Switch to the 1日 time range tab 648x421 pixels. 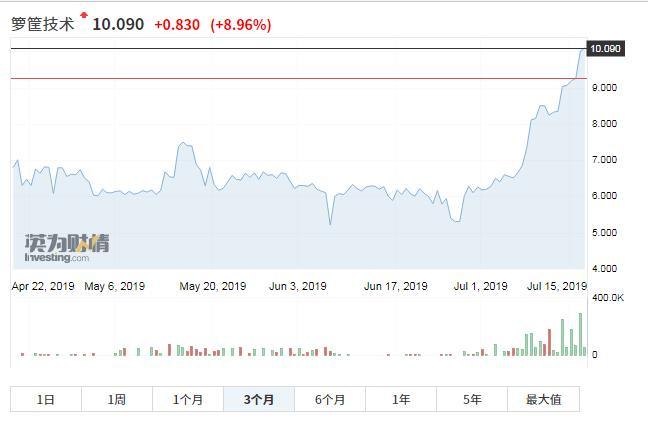[x=46, y=399]
